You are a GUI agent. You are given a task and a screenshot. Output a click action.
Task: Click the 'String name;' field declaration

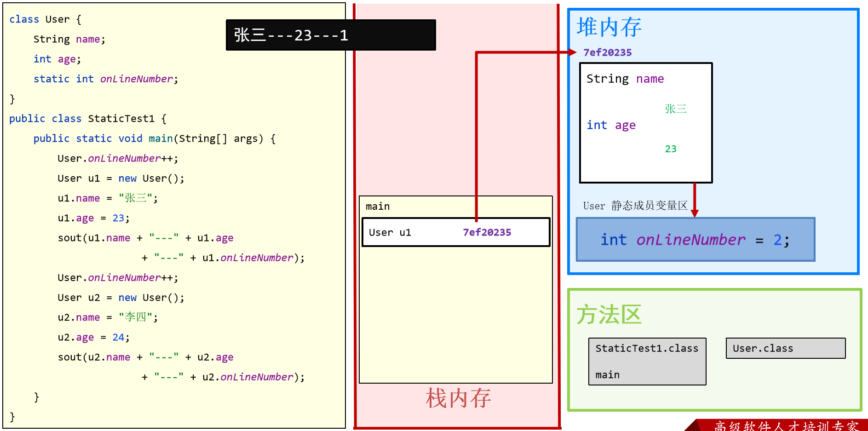tap(69, 39)
